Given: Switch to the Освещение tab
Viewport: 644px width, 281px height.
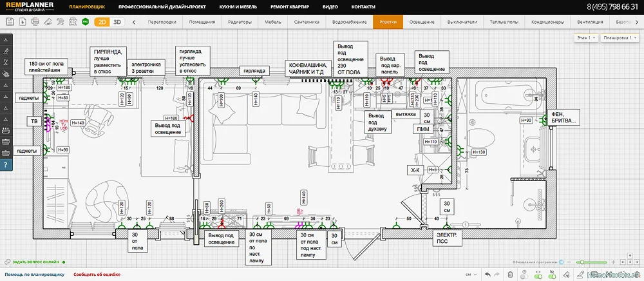Looking at the screenshot, I should click(x=422, y=22).
